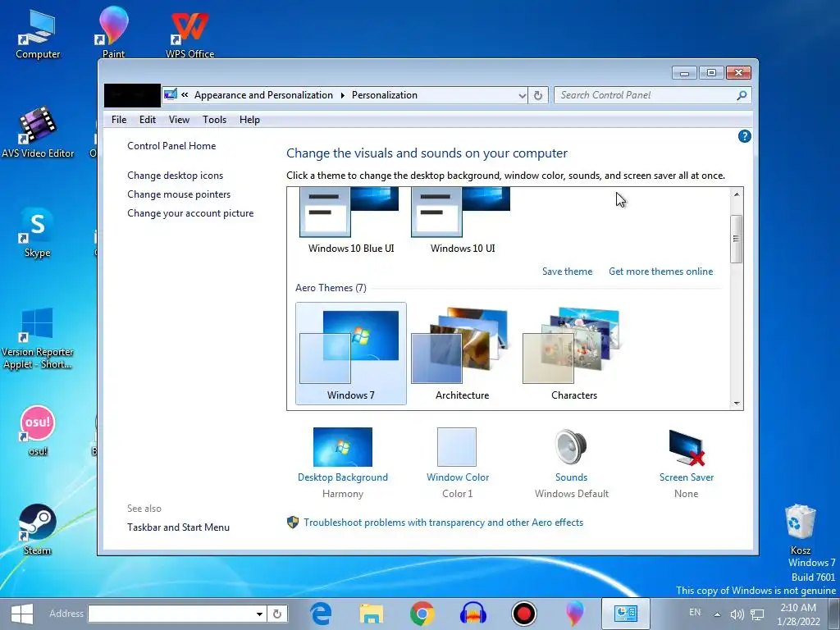
Task: Go to Control Panel Home
Action: pyautogui.click(x=171, y=146)
